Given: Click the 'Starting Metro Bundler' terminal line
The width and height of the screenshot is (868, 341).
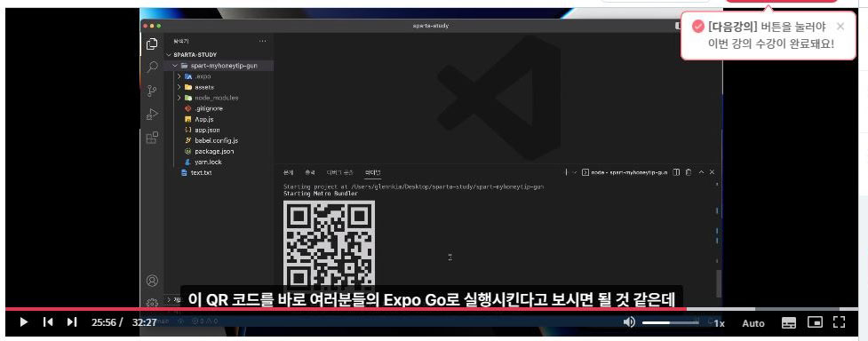Looking at the screenshot, I should 321,194.
